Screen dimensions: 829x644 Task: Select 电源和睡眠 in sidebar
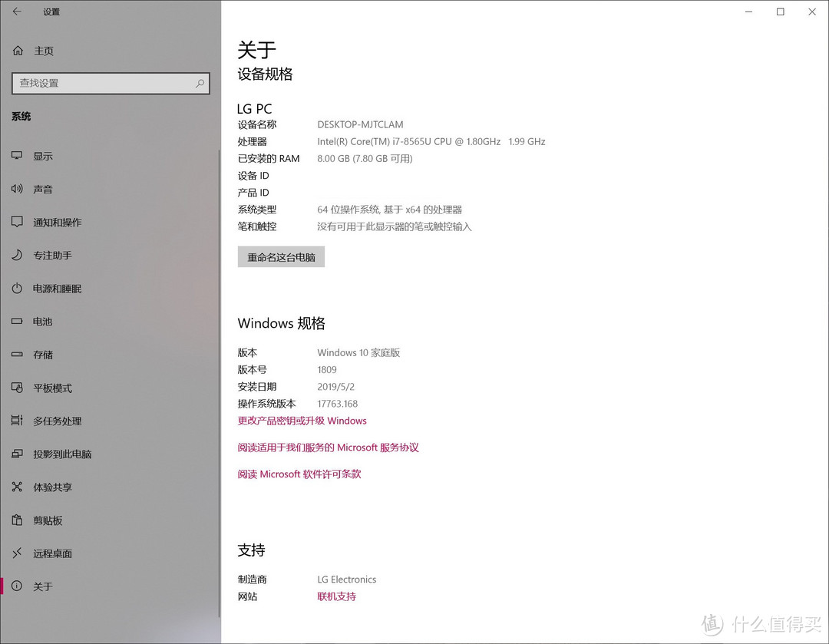coord(57,289)
